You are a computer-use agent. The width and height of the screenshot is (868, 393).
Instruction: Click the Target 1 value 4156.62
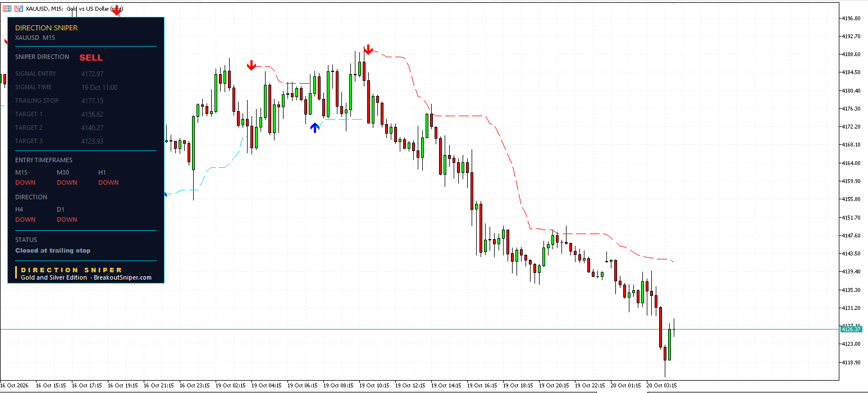(x=93, y=114)
